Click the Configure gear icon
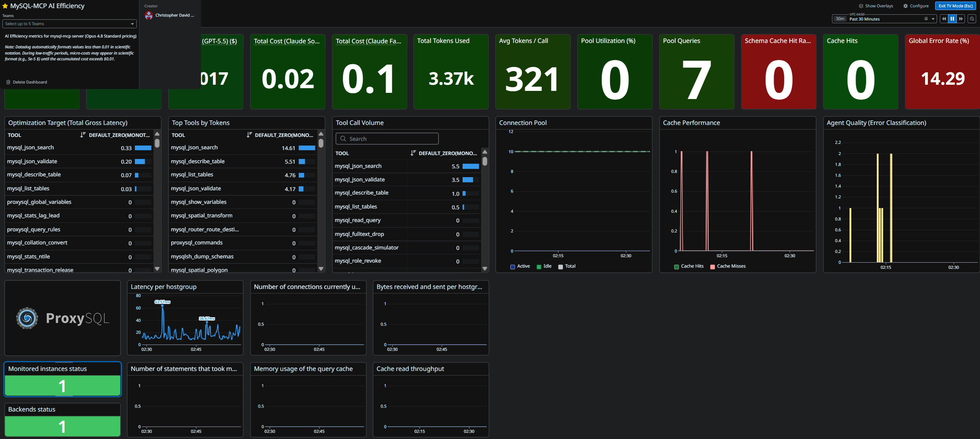 tap(905, 6)
